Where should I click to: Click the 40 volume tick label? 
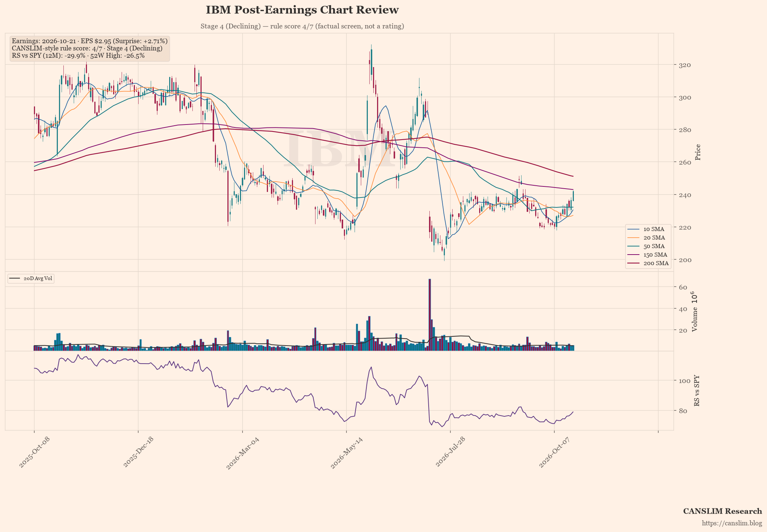(683, 309)
